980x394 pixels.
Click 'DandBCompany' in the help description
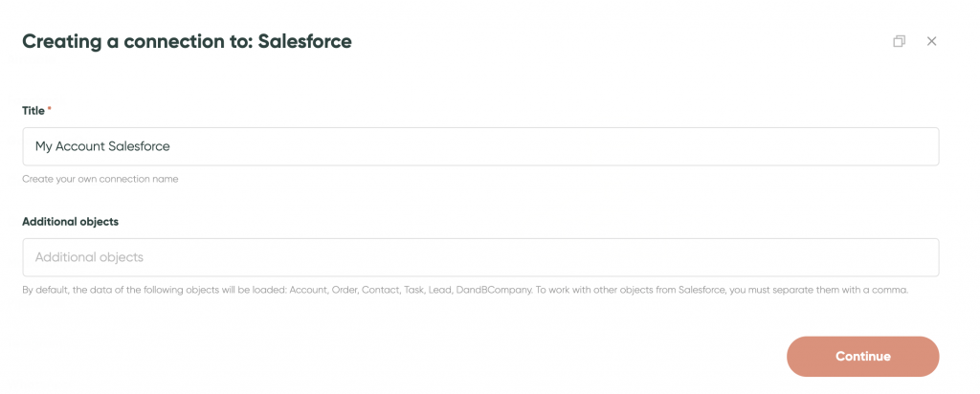(x=493, y=291)
